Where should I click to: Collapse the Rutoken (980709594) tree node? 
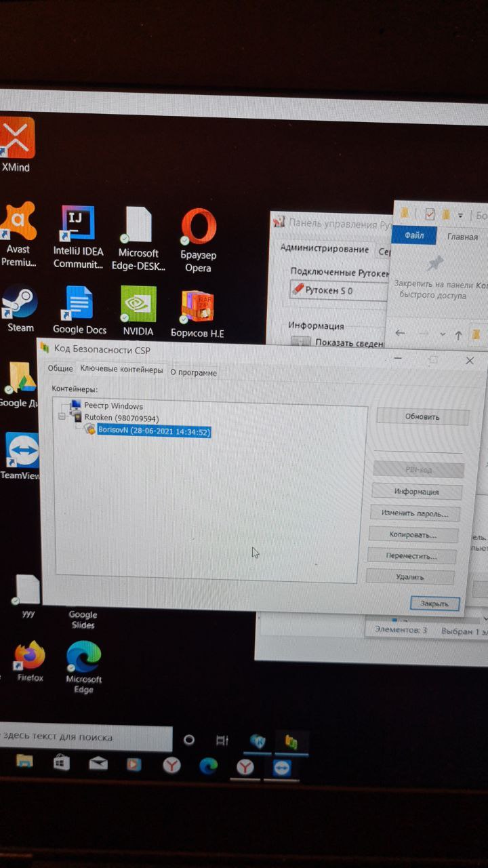(62, 418)
